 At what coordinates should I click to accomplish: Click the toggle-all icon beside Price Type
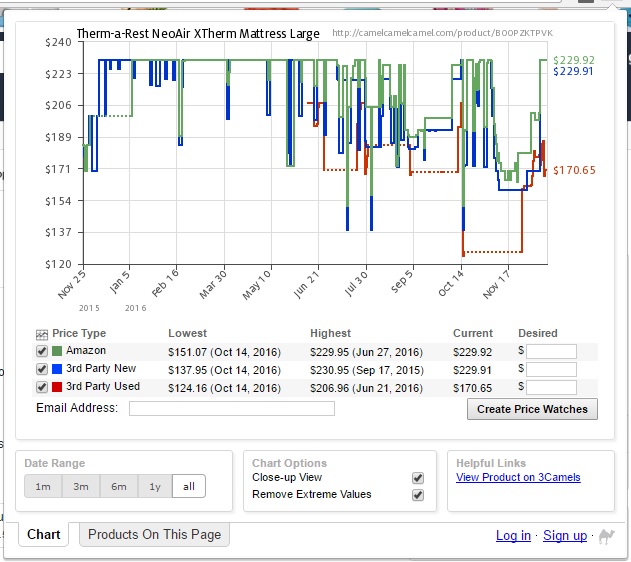coord(41,334)
